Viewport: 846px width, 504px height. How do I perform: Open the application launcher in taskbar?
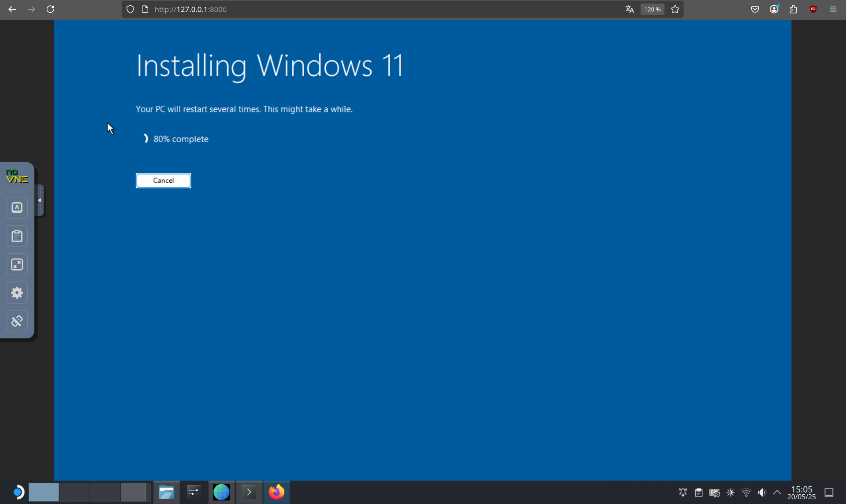[18, 492]
